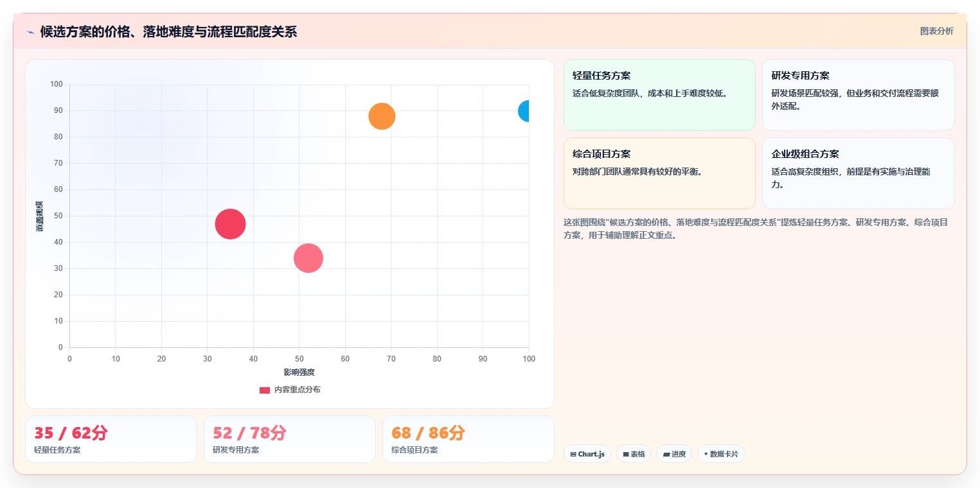Click the rotated y-axis title text
The height and width of the screenshot is (488, 980).
[40, 216]
